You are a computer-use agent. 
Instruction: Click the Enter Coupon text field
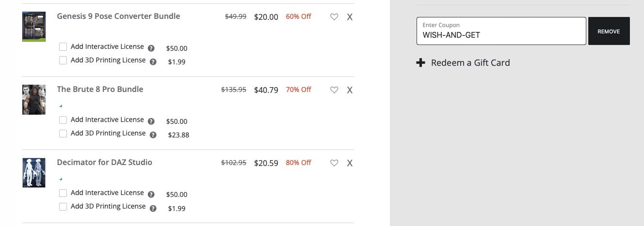501,35
